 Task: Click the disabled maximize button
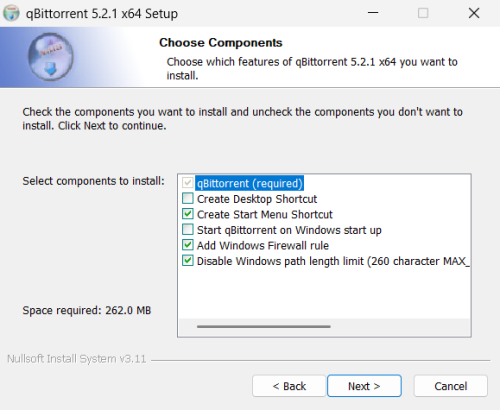tap(423, 13)
